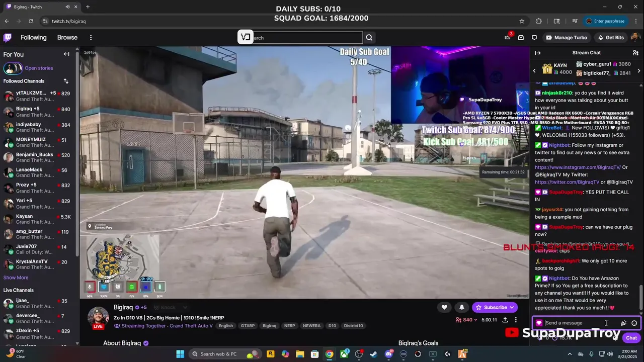The image size is (644, 362).
Task: Collapse the For You sidebar
Action: (x=66, y=54)
